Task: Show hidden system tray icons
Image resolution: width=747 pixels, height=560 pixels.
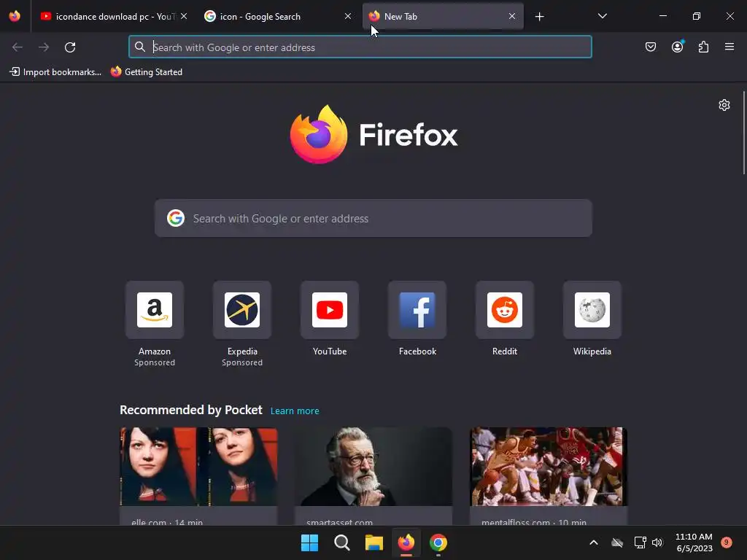Action: click(594, 542)
